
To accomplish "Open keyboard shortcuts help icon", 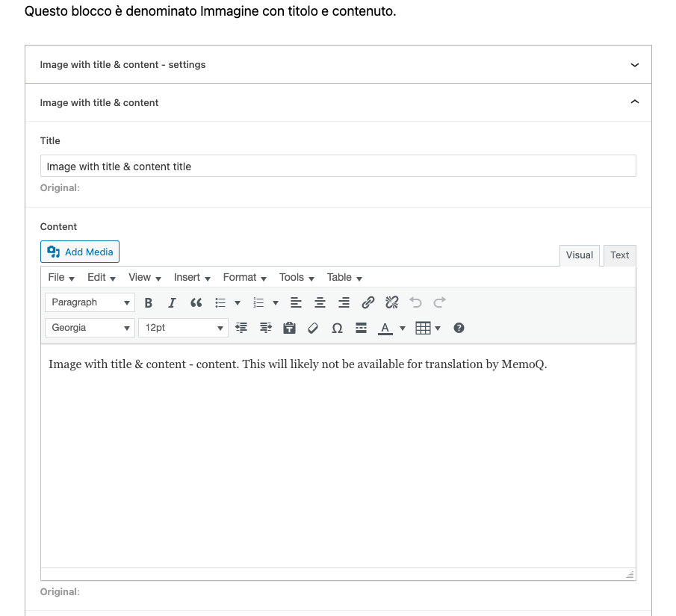I will click(x=459, y=328).
